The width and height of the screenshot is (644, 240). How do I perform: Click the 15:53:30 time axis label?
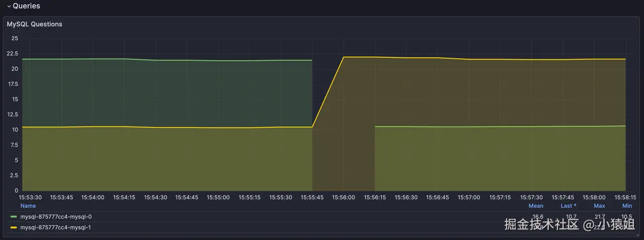click(x=31, y=198)
